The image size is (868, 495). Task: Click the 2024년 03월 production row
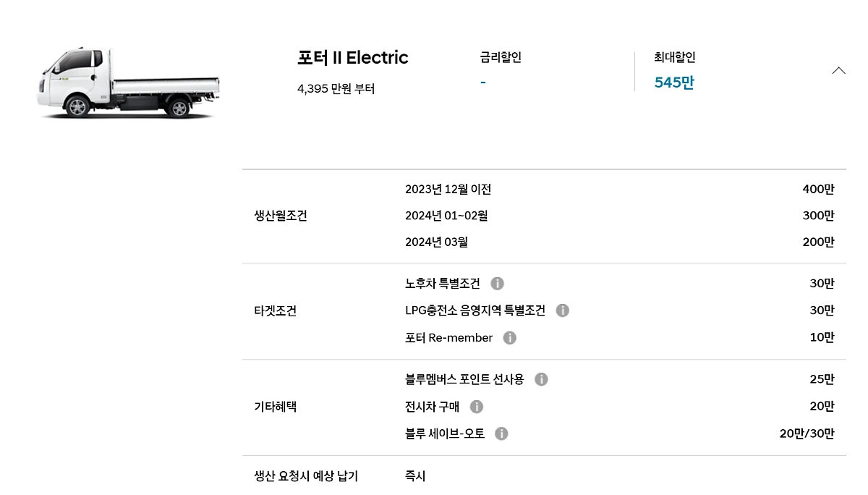[x=436, y=242]
